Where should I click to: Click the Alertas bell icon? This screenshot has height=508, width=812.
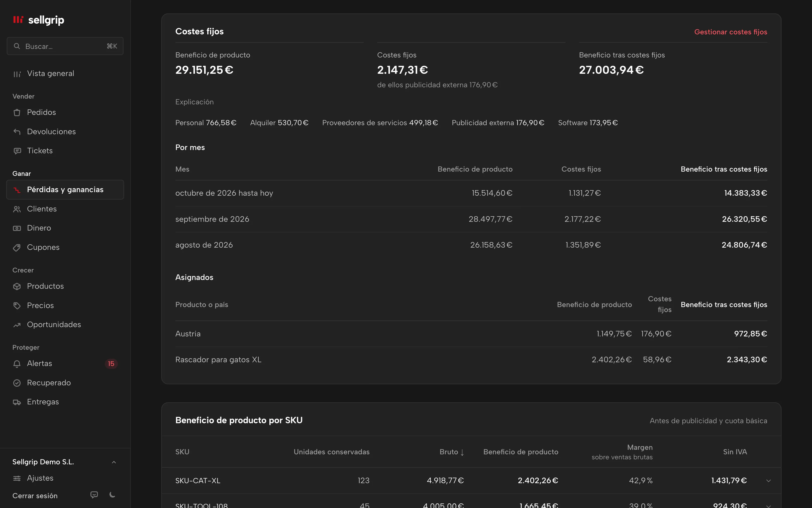pos(17,364)
